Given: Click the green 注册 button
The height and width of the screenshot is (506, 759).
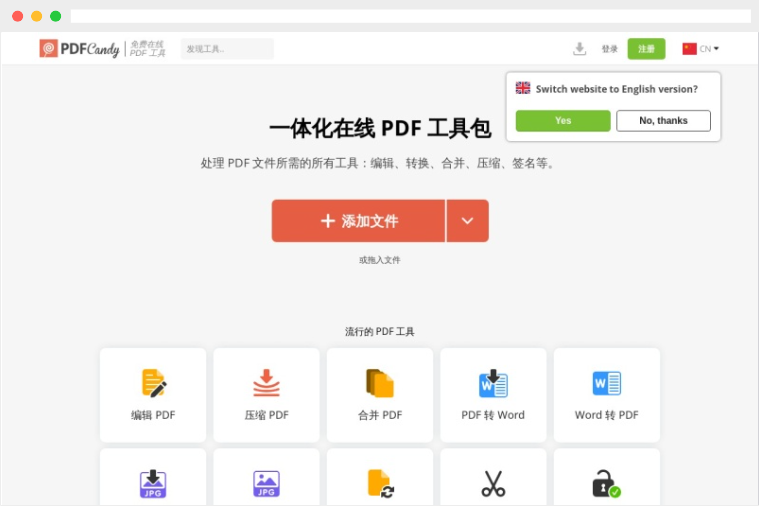Looking at the screenshot, I should point(646,49).
